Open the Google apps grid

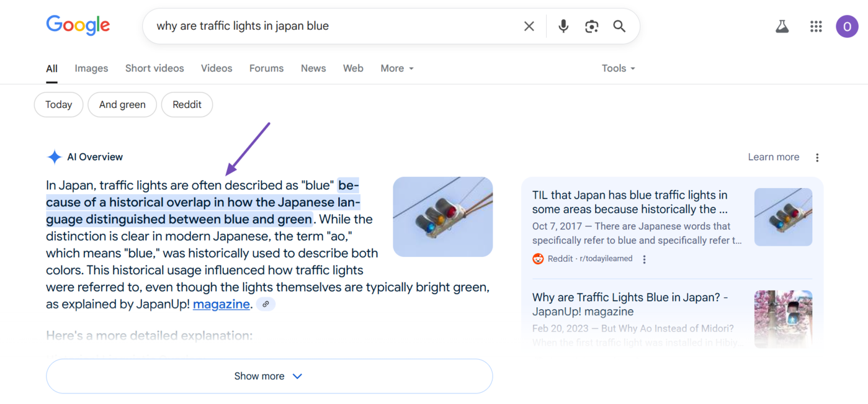click(815, 26)
